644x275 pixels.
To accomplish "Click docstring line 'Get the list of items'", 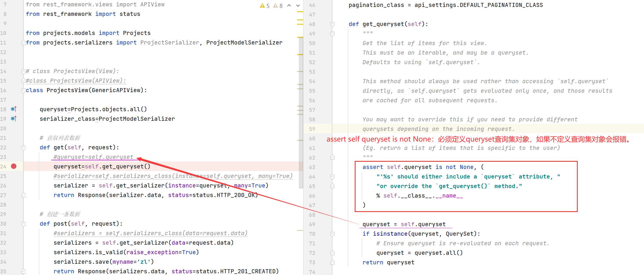I will tap(425, 43).
